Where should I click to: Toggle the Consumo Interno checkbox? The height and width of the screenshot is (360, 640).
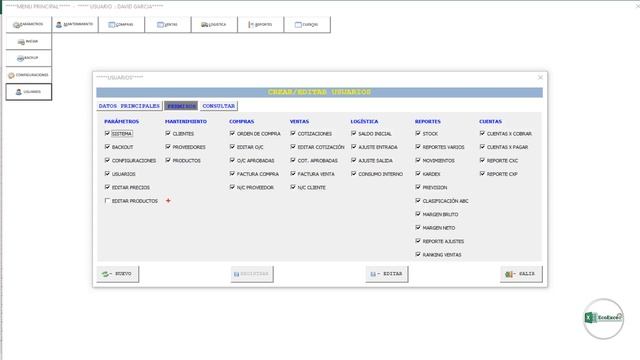tap(353, 174)
